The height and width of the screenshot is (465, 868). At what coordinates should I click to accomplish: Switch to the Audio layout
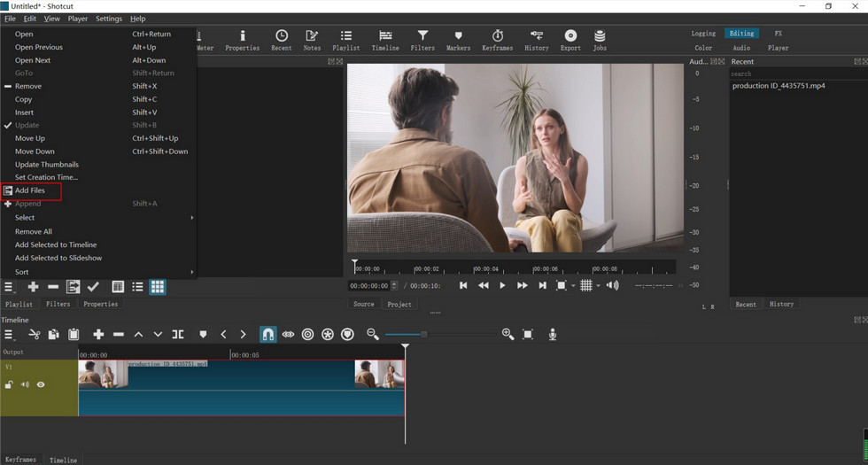pyautogui.click(x=741, y=48)
